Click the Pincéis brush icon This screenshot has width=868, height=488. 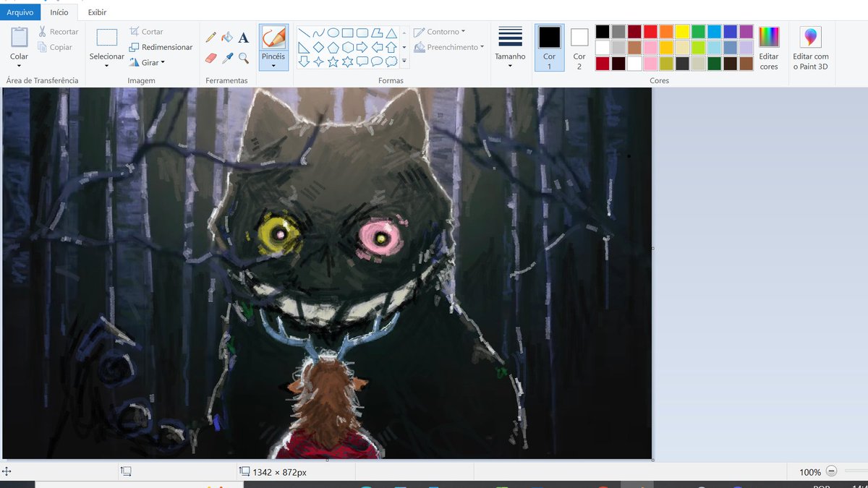[273, 37]
